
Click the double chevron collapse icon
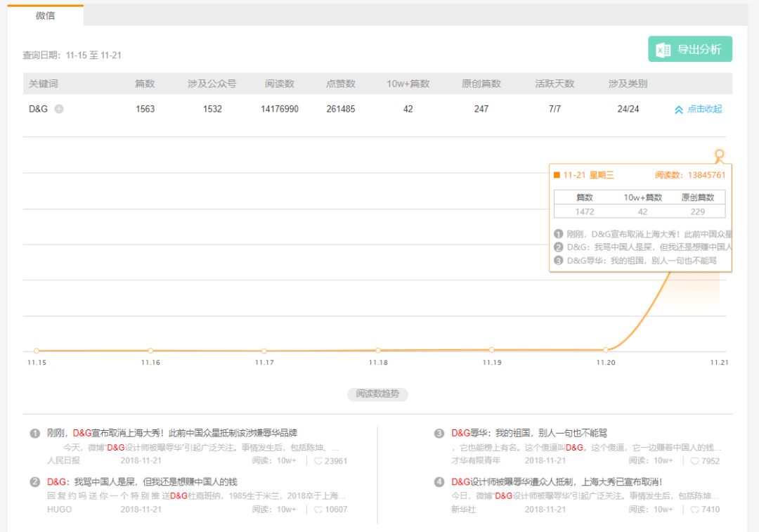679,110
